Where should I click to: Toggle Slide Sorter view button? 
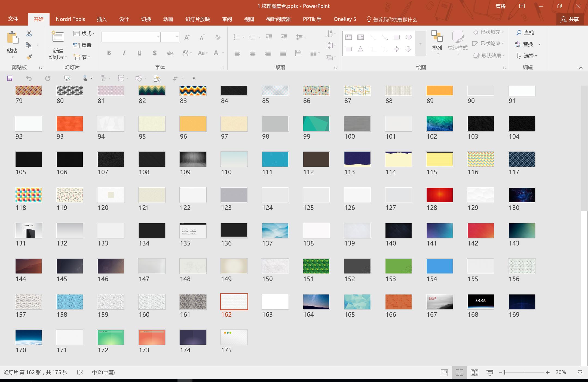[460, 372]
